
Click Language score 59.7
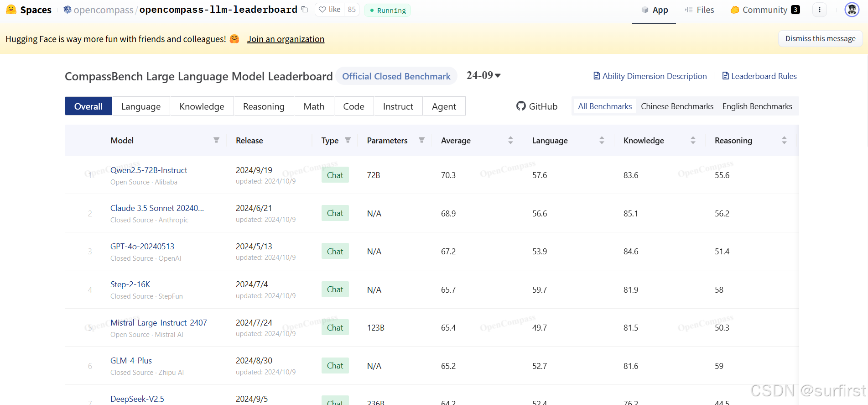pyautogui.click(x=540, y=290)
